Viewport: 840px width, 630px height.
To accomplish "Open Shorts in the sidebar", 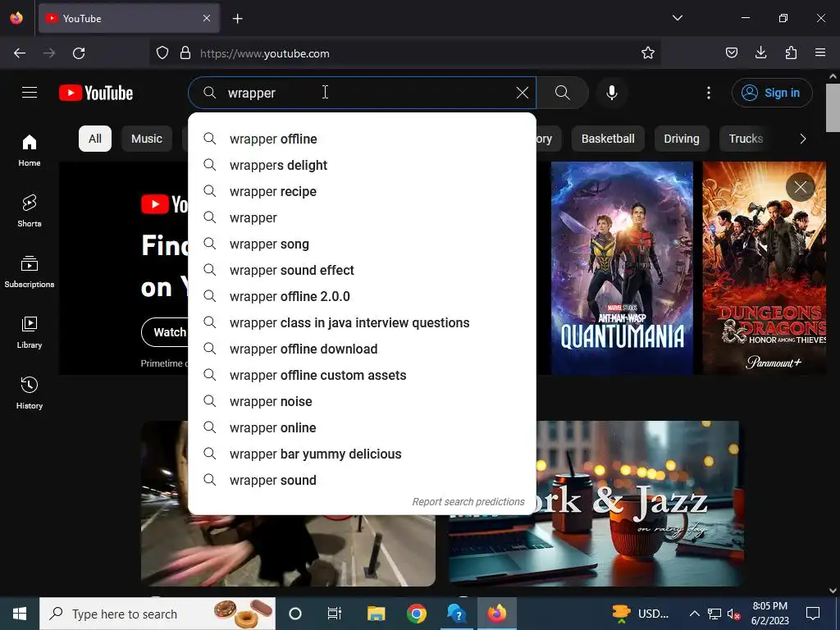I will 30,211.
